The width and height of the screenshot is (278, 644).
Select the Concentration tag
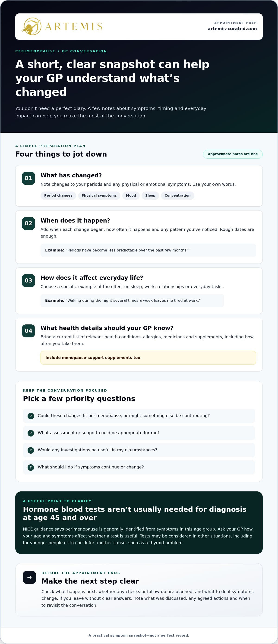point(177,196)
